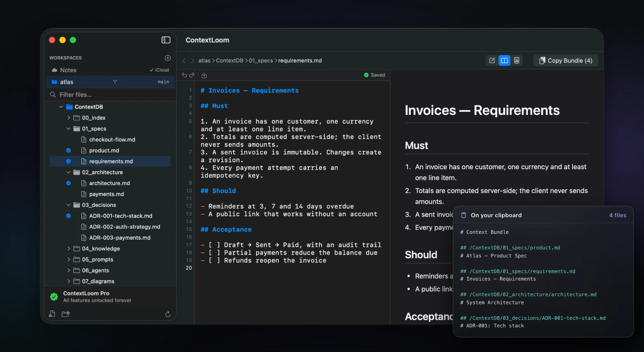Switch to editor-only view mode
This screenshot has width=644, height=352.
pyautogui.click(x=492, y=60)
